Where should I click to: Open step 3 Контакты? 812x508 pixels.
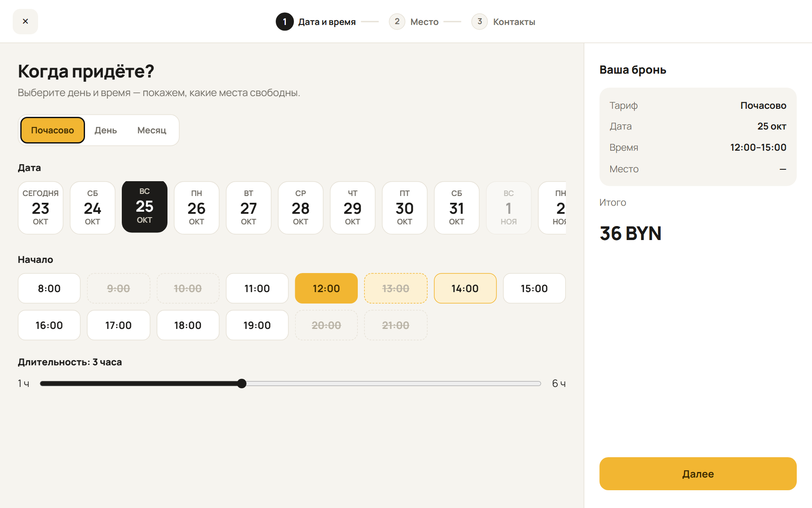click(503, 22)
